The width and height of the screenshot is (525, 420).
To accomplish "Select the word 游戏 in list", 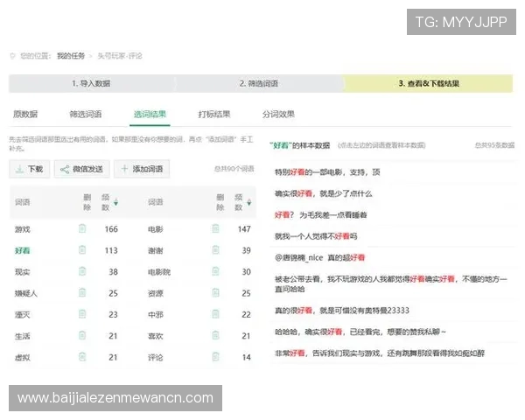I will tap(23, 229).
